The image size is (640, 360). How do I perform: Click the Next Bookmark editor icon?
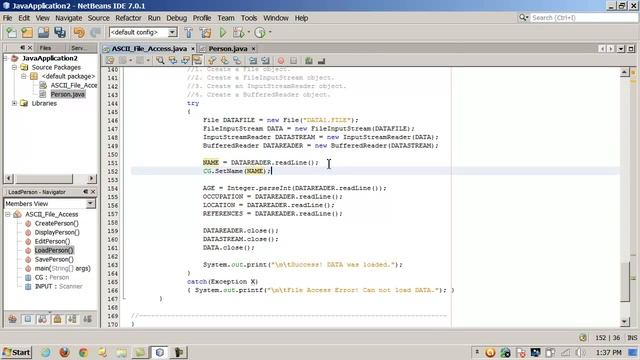pos(224,61)
